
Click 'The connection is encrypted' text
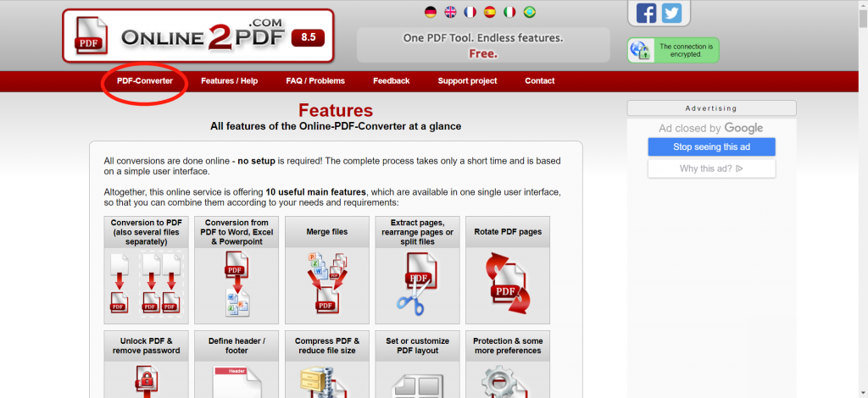pos(686,51)
